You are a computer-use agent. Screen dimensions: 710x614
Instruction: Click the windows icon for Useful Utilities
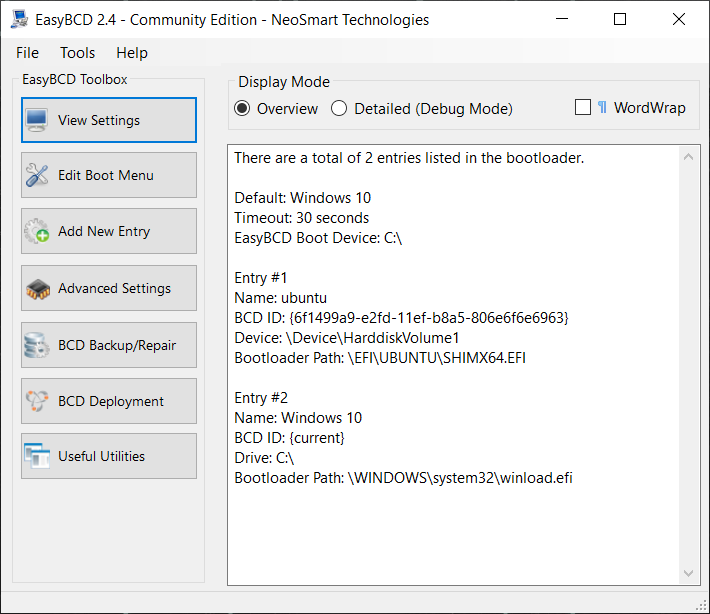37,456
